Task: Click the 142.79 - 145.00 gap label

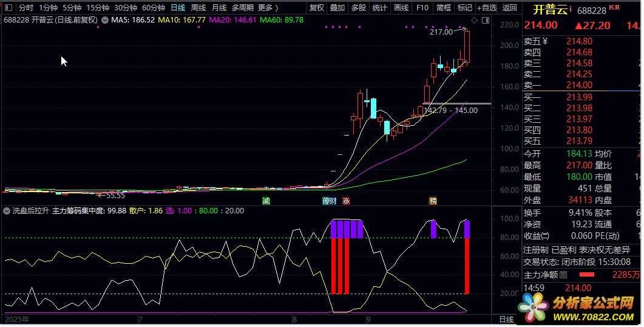Action: point(450,110)
